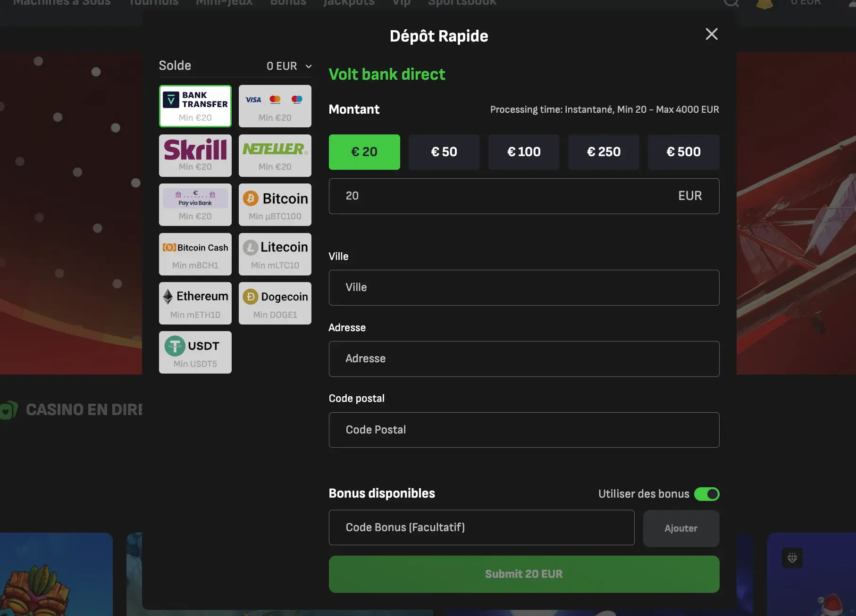
Task: Click the Submit 20 EUR button
Action: click(x=524, y=574)
